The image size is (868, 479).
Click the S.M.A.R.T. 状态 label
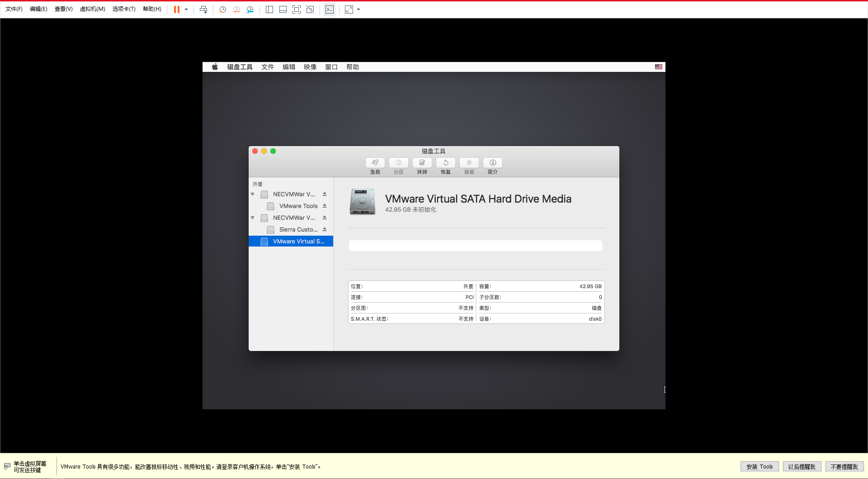pos(369,319)
